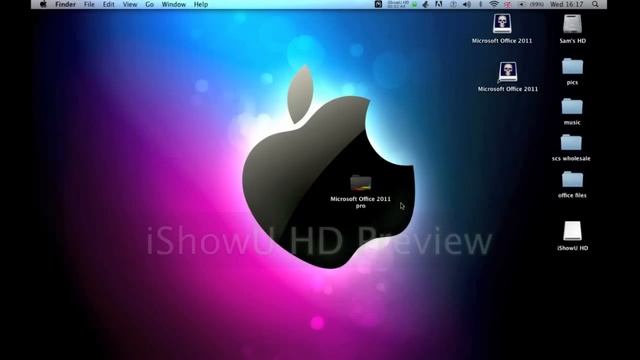Open Spotlight search magnifier
The width and height of the screenshot is (640, 360).
tap(596, 4)
